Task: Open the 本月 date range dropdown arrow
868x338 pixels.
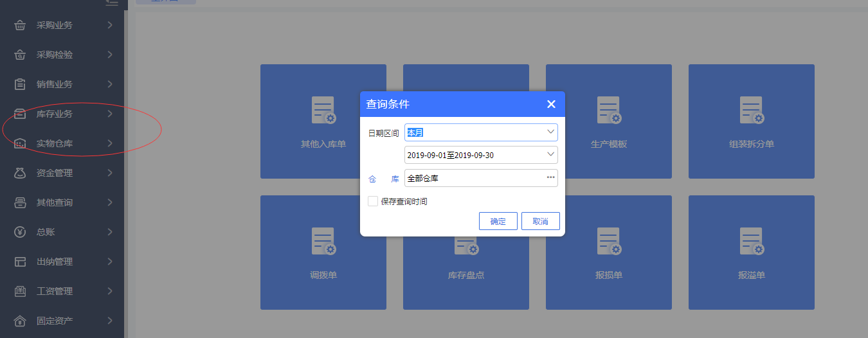Action: pyautogui.click(x=551, y=132)
